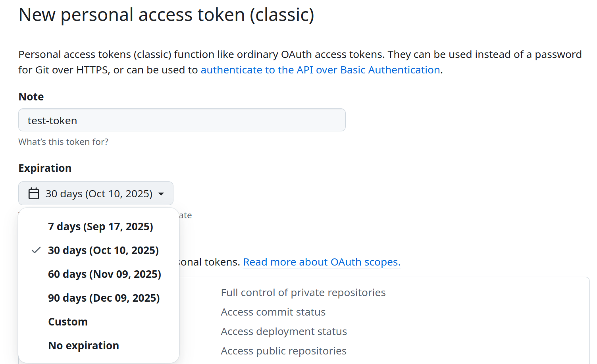Open authenticate to the API over Basic Authentication link
Image resolution: width=597 pixels, height=364 pixels.
320,70
